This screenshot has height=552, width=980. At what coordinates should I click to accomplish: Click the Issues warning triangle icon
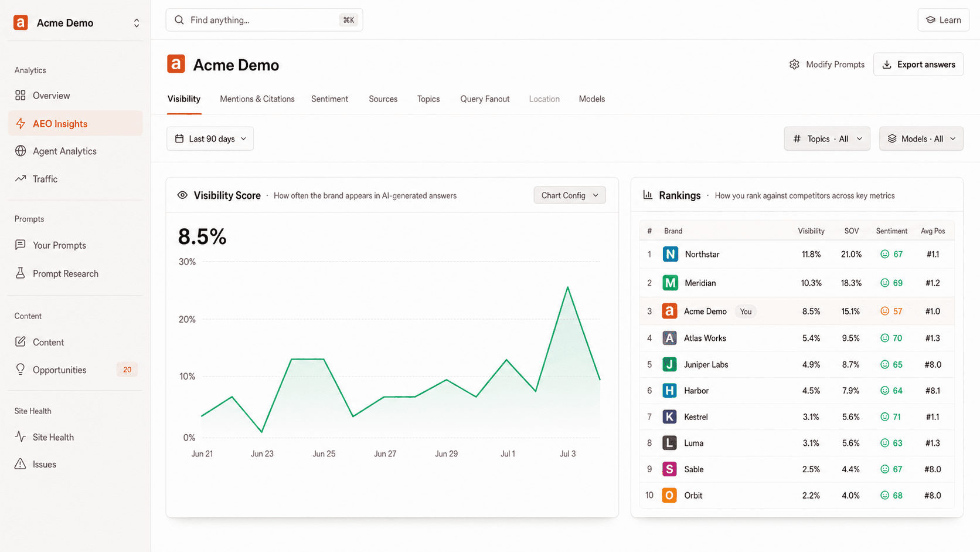tap(21, 464)
